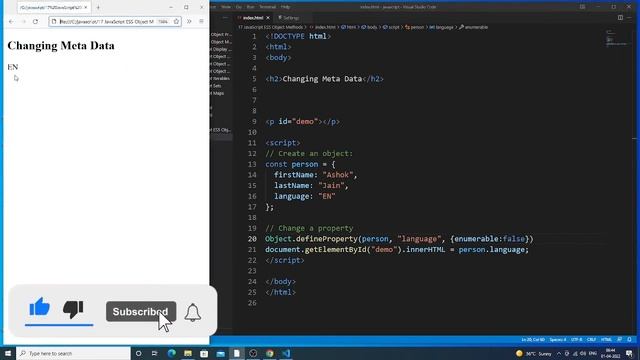The width and height of the screenshot is (640, 360).
Task: Click the volume icon in system tray
Action: click(584, 353)
